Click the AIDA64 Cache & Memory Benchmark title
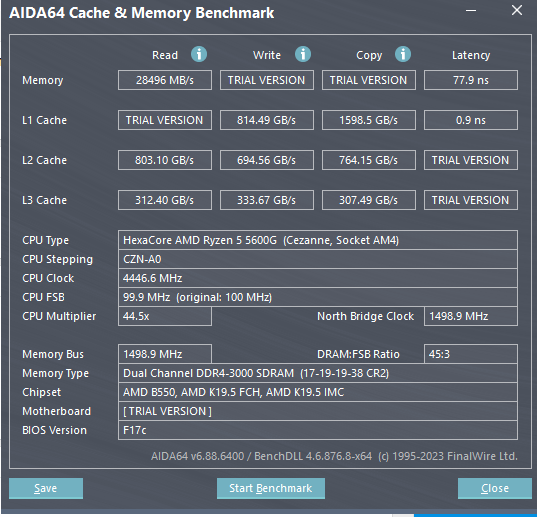537x517 pixels. point(141,13)
